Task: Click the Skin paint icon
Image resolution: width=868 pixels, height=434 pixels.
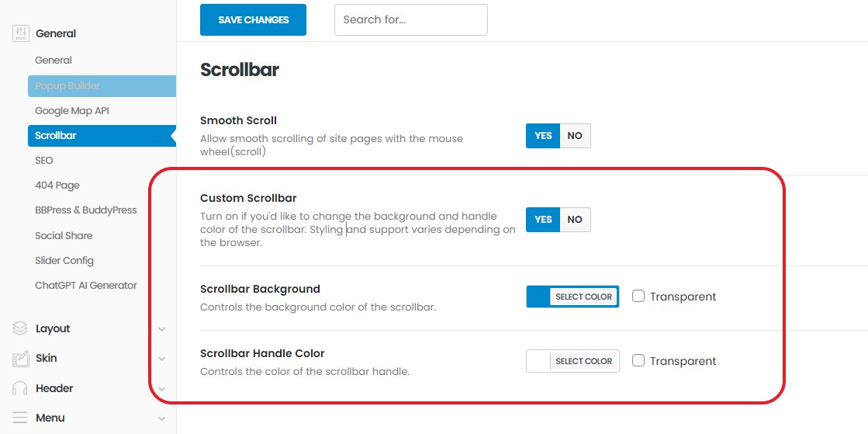Action: [x=20, y=358]
